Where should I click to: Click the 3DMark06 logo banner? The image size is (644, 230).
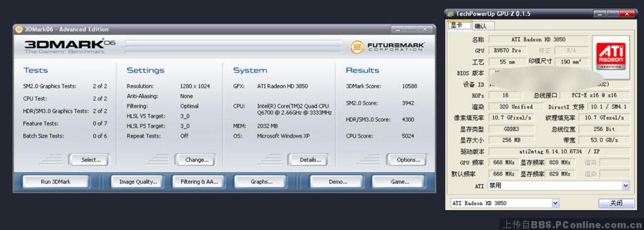point(70,46)
